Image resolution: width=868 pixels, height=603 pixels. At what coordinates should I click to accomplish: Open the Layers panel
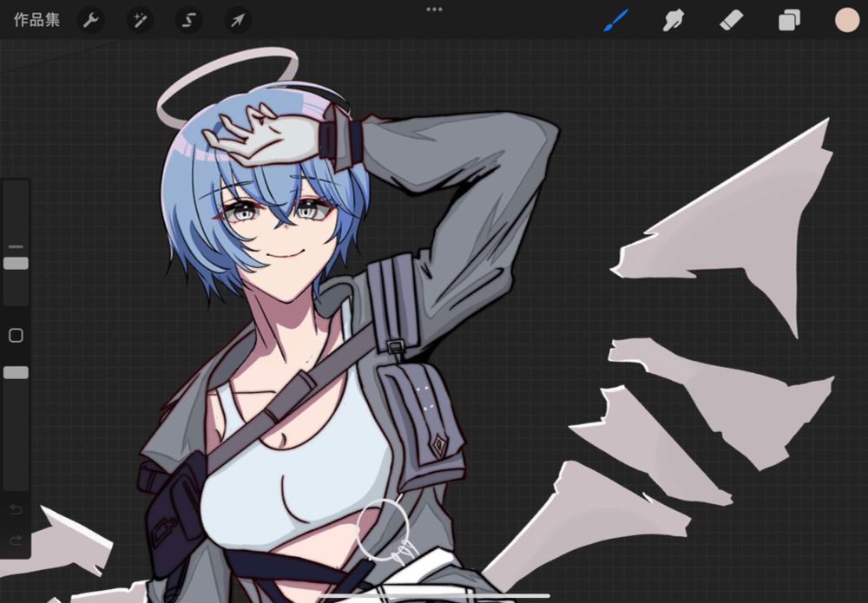pos(789,21)
